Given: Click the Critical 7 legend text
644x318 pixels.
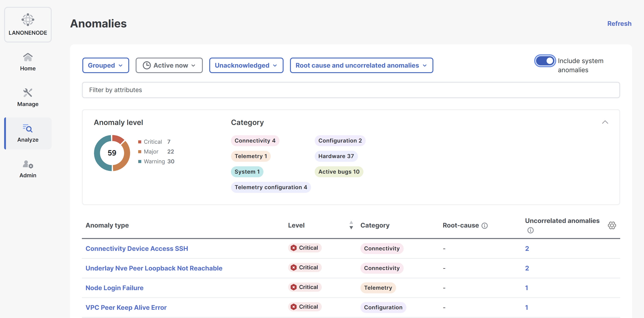Looking at the screenshot, I should click(157, 142).
